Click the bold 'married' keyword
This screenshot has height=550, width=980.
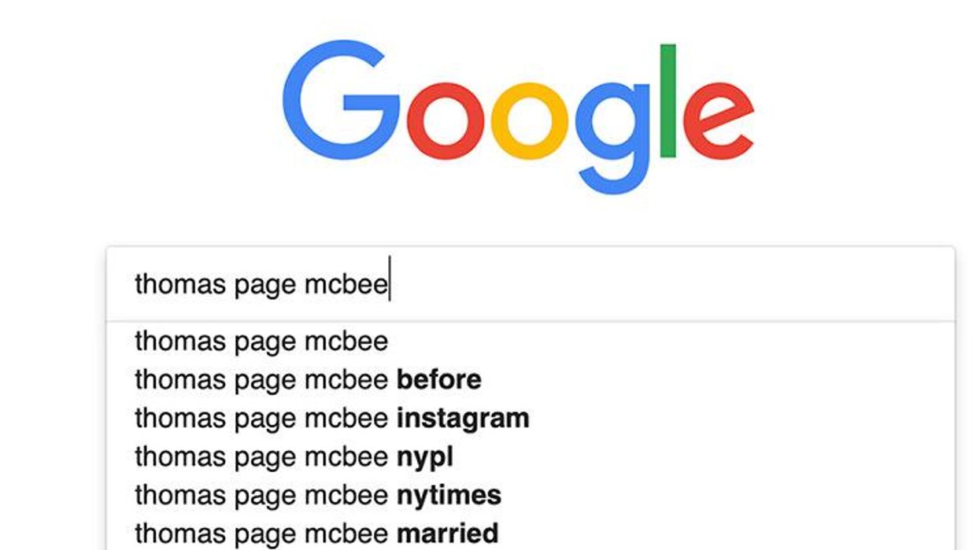coord(448,532)
